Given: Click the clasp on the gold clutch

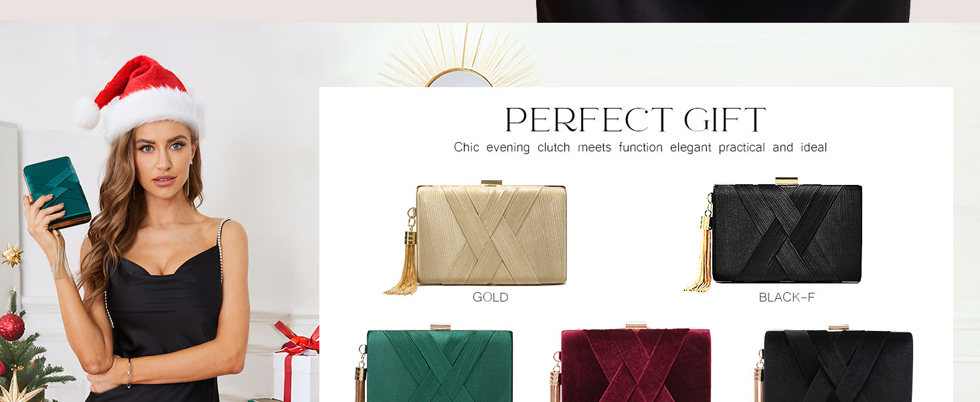Looking at the screenshot, I should (491, 182).
